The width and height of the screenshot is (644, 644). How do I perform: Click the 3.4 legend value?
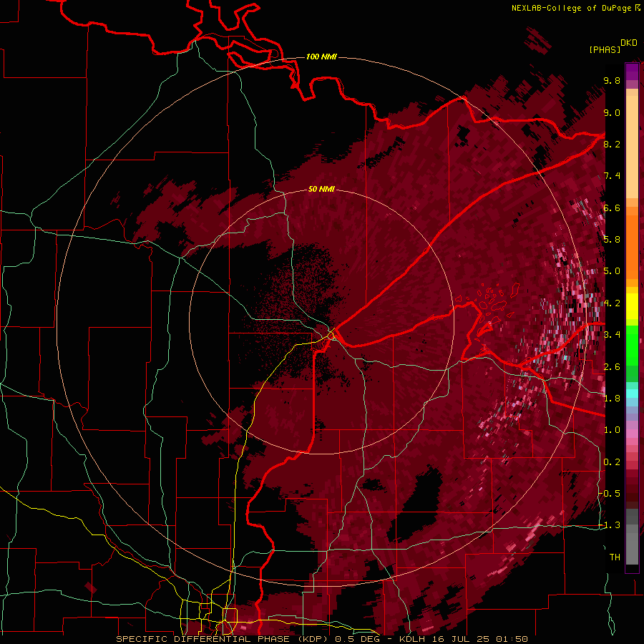(612, 335)
